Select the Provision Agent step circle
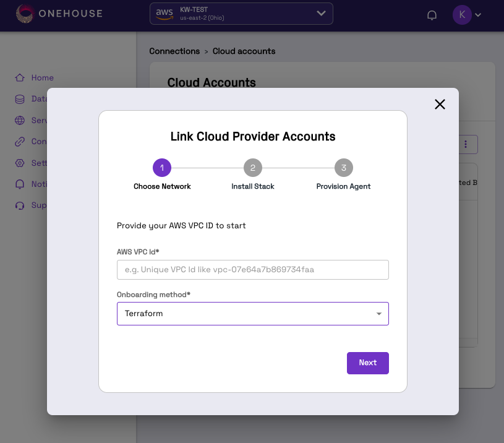 coord(343,167)
